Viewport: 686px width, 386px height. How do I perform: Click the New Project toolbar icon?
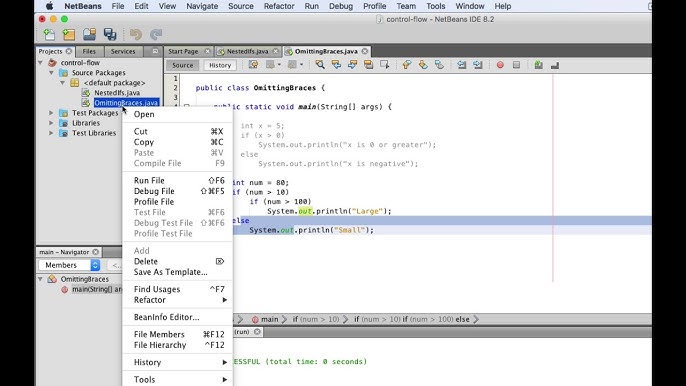69,34
